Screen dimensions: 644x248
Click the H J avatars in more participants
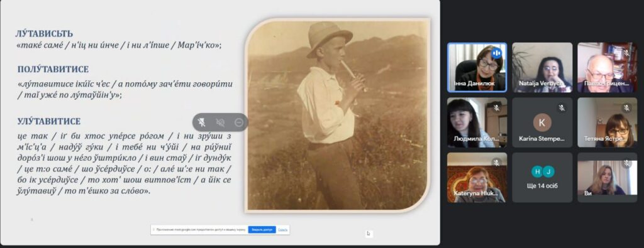pos(543,171)
